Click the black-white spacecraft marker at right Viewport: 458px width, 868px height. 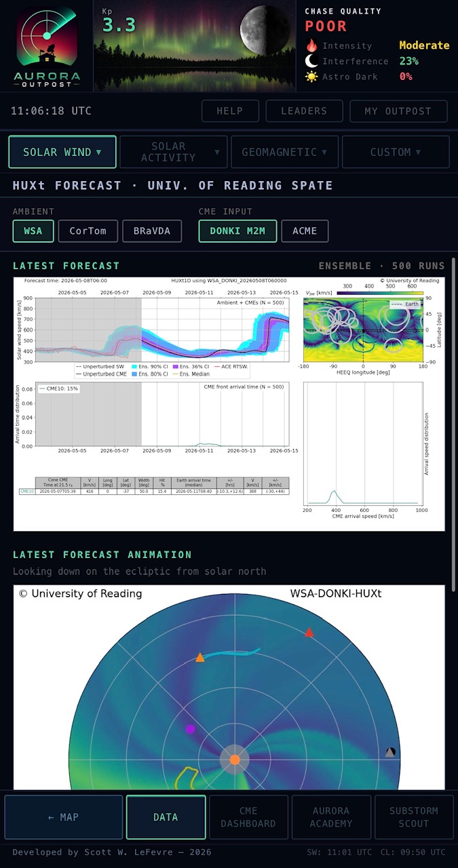[390, 752]
